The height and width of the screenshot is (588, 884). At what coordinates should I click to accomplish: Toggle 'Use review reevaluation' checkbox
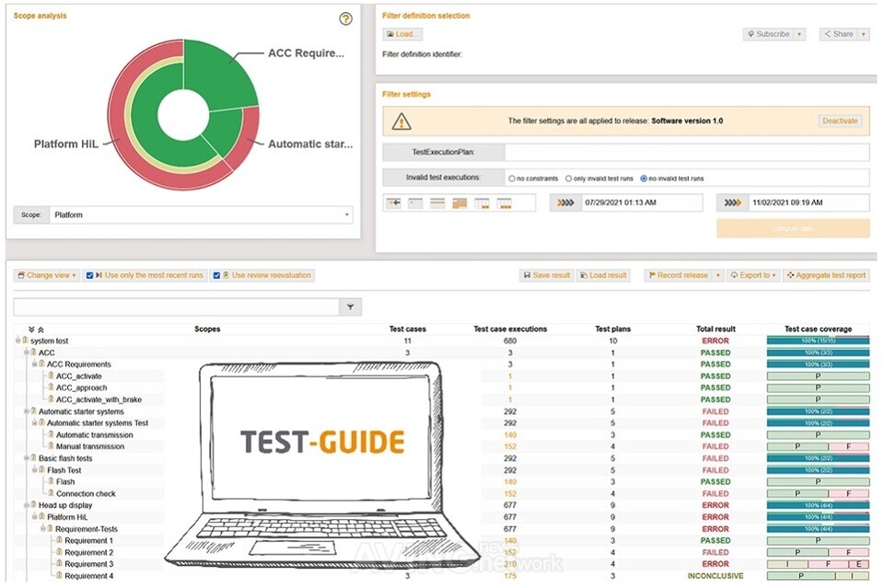click(x=216, y=275)
